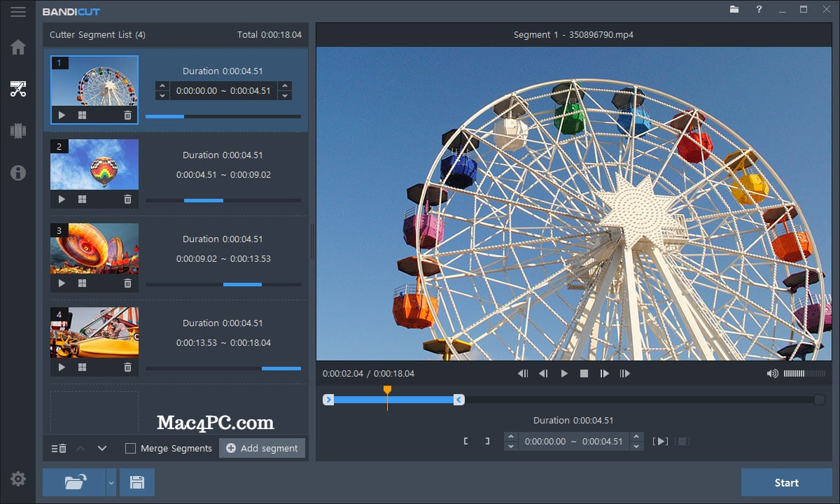Mute audio speaker icon
Screen dimensions: 840x504
coord(772,374)
